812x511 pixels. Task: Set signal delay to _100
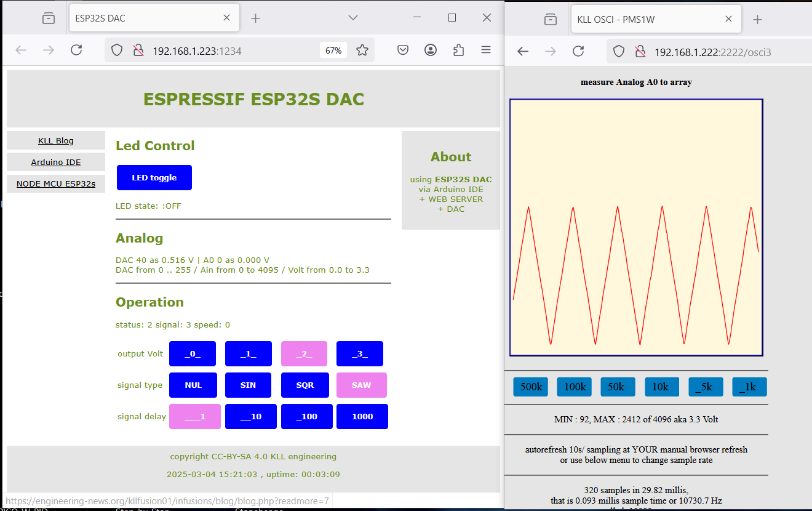click(x=307, y=416)
